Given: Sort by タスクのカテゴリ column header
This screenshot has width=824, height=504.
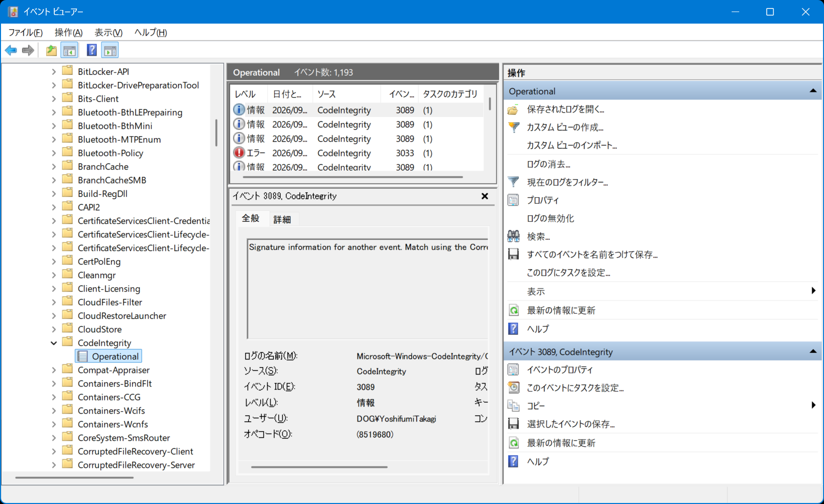Looking at the screenshot, I should [x=450, y=94].
